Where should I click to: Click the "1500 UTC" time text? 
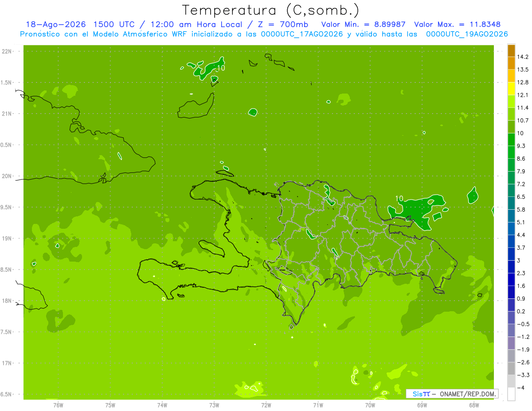pos(114,24)
